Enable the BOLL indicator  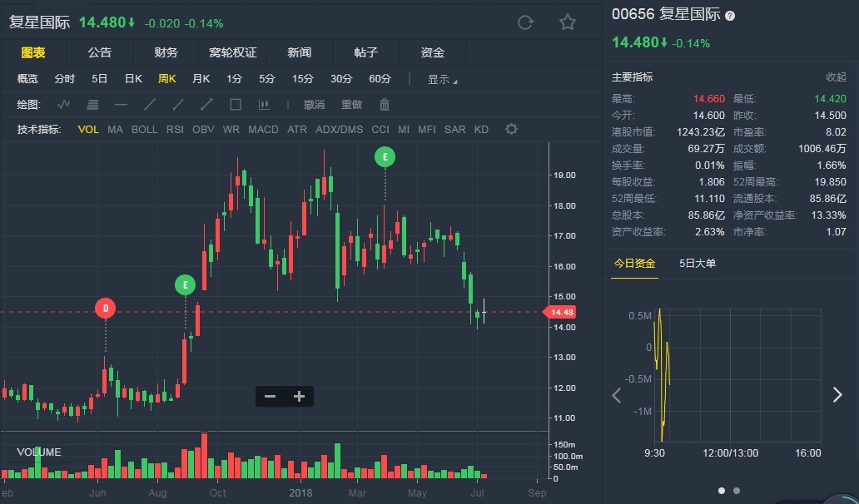click(x=144, y=130)
